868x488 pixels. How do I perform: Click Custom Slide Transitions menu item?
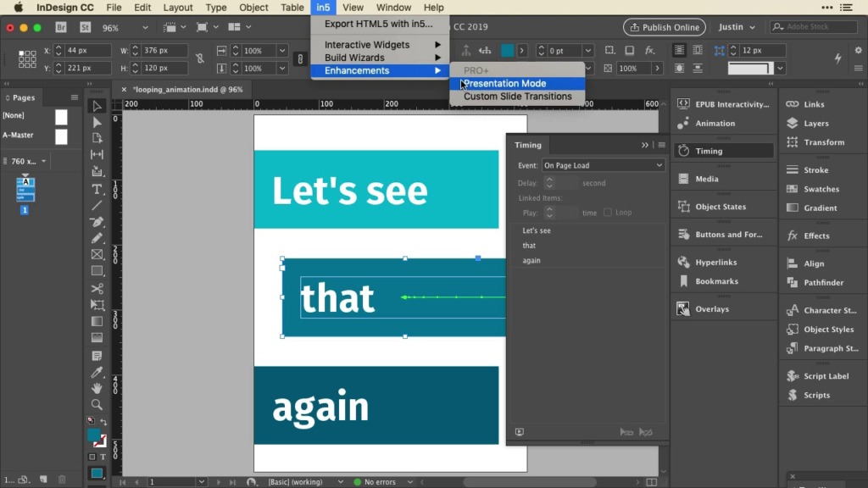point(517,97)
